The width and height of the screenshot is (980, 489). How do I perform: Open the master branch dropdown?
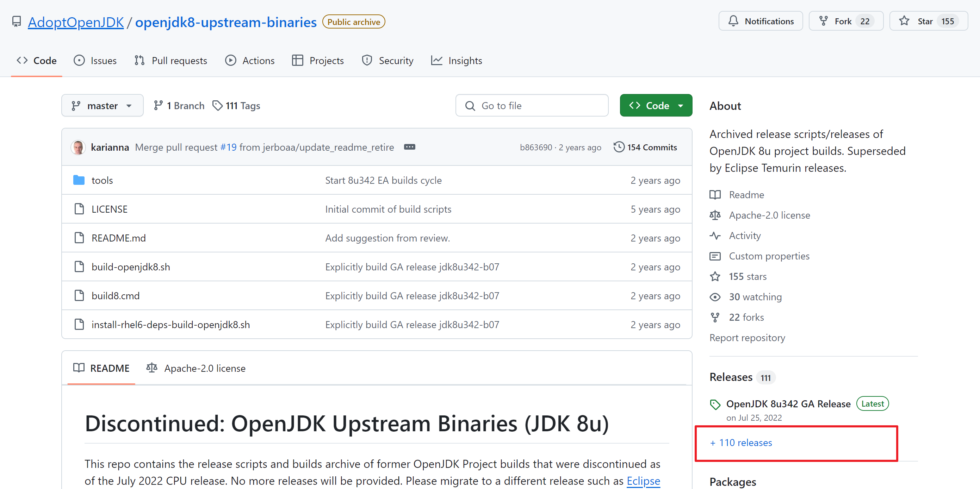pos(102,106)
